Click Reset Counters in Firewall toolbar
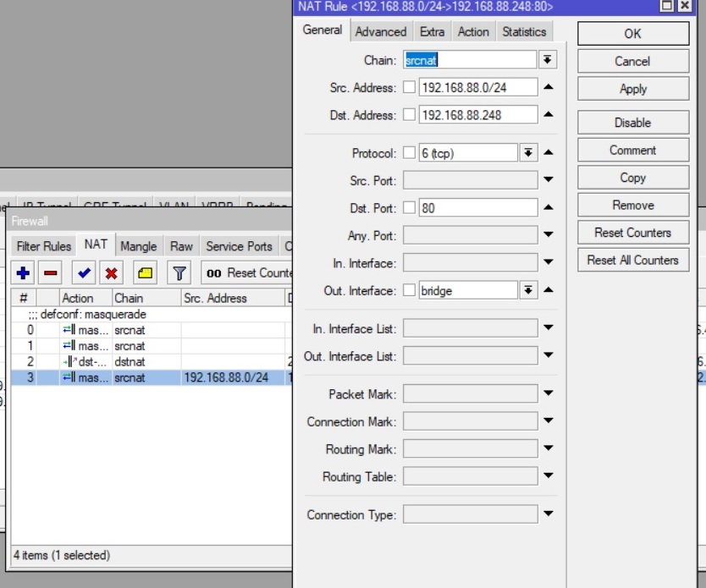 [x=248, y=273]
